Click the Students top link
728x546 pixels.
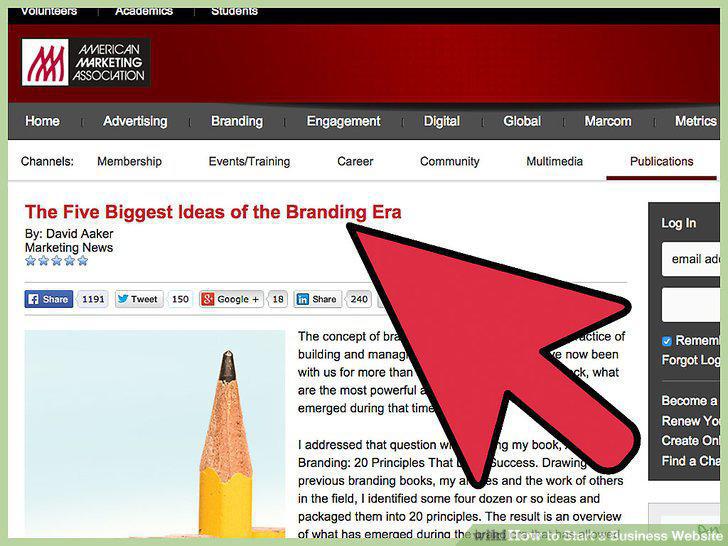234,11
